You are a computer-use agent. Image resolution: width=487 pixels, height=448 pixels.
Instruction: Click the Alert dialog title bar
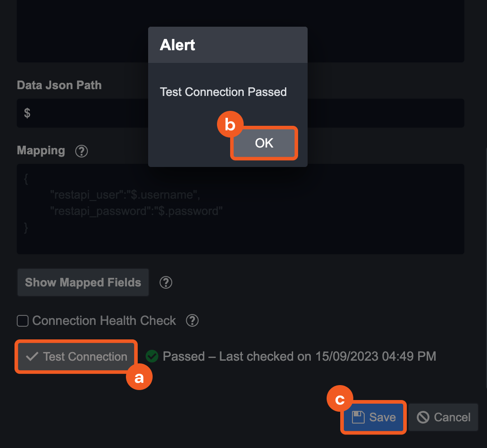[227, 45]
